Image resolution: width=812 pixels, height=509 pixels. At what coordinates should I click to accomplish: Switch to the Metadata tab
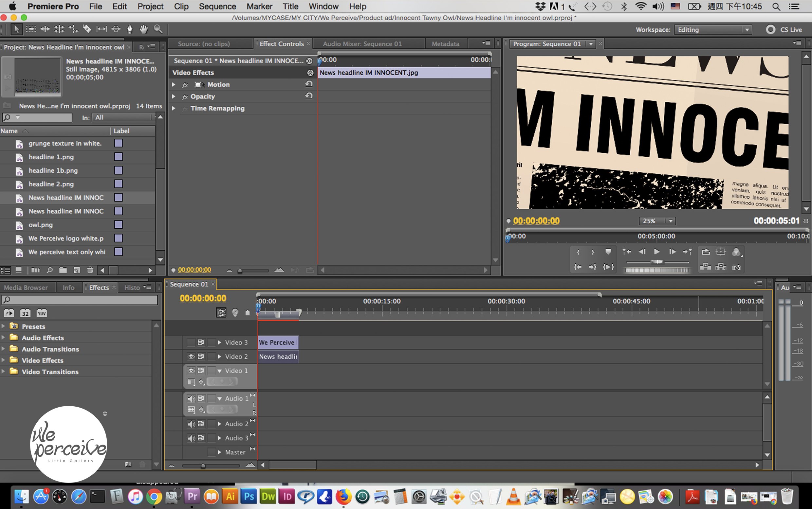click(445, 44)
